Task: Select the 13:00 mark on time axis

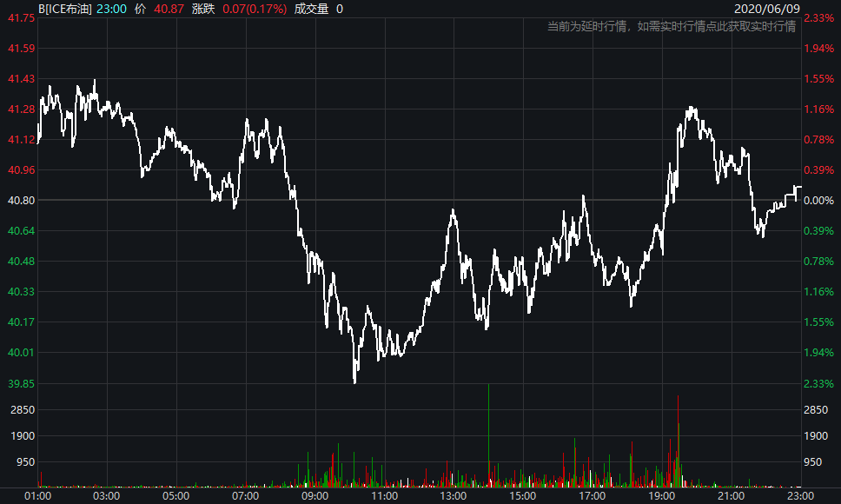Action: pyautogui.click(x=453, y=495)
